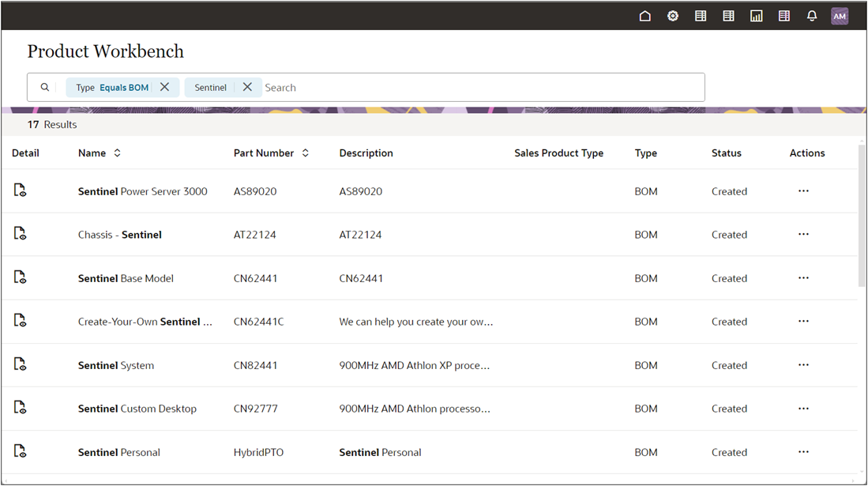Open the Create-Your-Own Sentinel record

click(x=146, y=321)
